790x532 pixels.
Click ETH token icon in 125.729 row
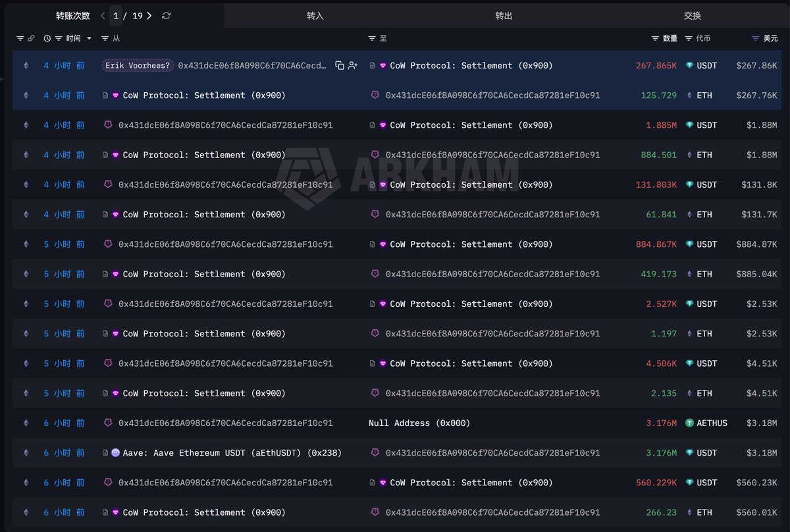coord(689,95)
